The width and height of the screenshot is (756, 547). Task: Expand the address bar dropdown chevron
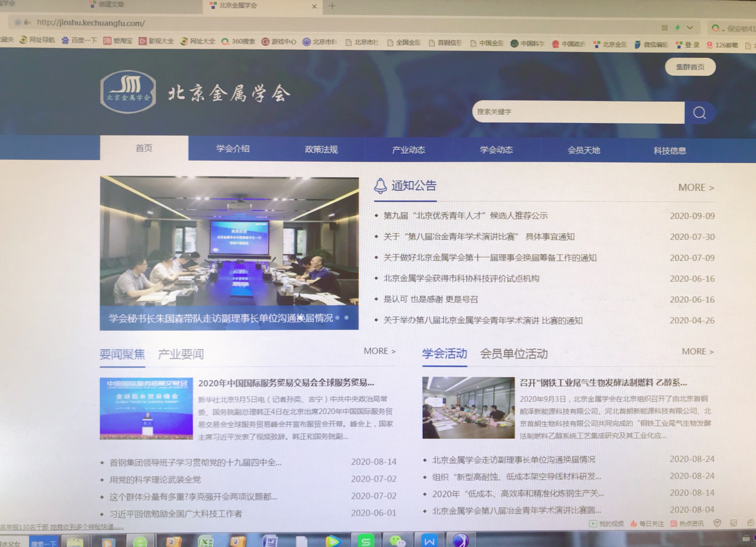pyautogui.click(x=690, y=28)
